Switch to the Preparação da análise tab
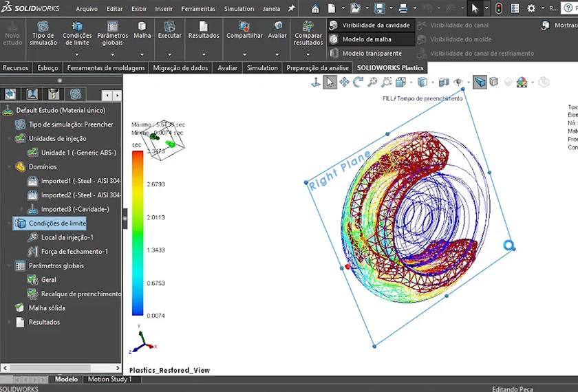Viewport: 578px width, 392px height. [317, 68]
